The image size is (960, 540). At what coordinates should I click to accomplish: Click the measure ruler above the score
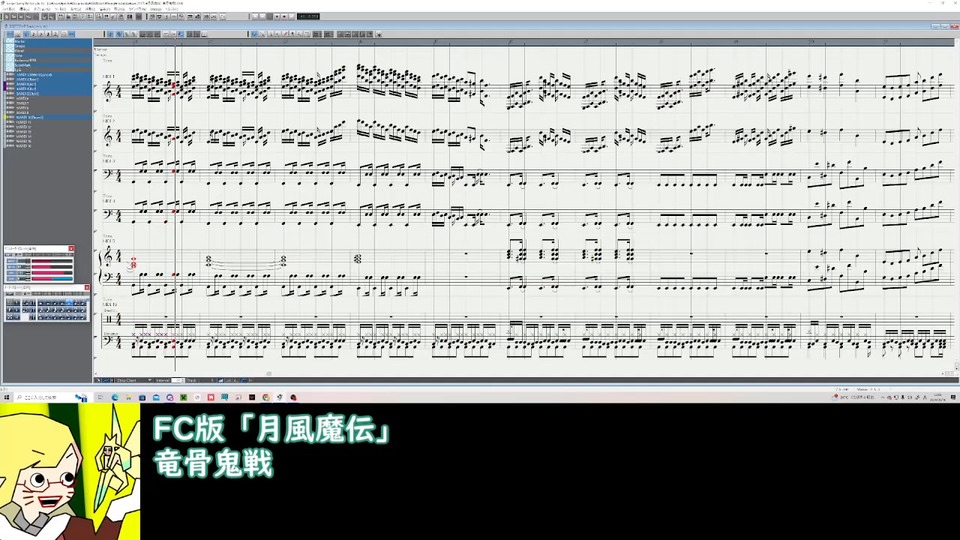click(523, 42)
